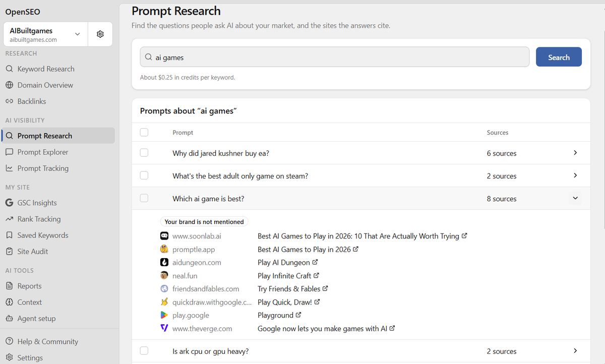Click the blue Search button
605x364 pixels.
pos(559,57)
